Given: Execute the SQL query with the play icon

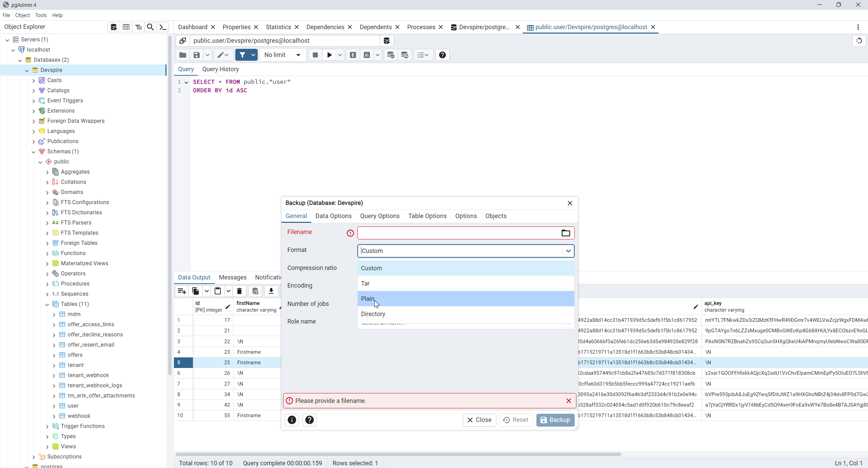Looking at the screenshot, I should 329,55.
